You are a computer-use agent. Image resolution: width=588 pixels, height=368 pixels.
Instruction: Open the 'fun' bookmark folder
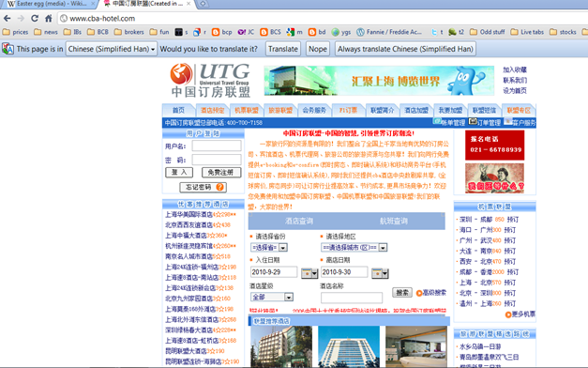coord(159,32)
